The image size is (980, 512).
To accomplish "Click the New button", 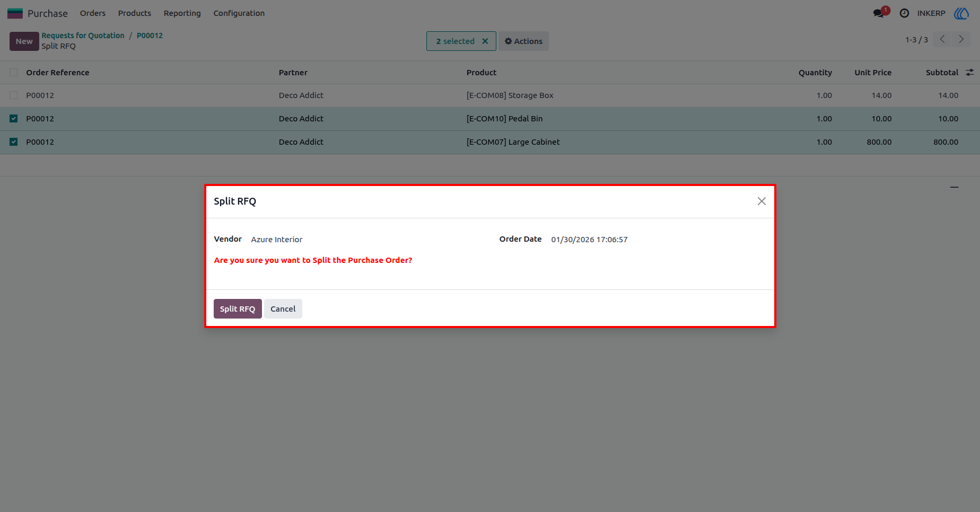I will pyautogui.click(x=24, y=41).
